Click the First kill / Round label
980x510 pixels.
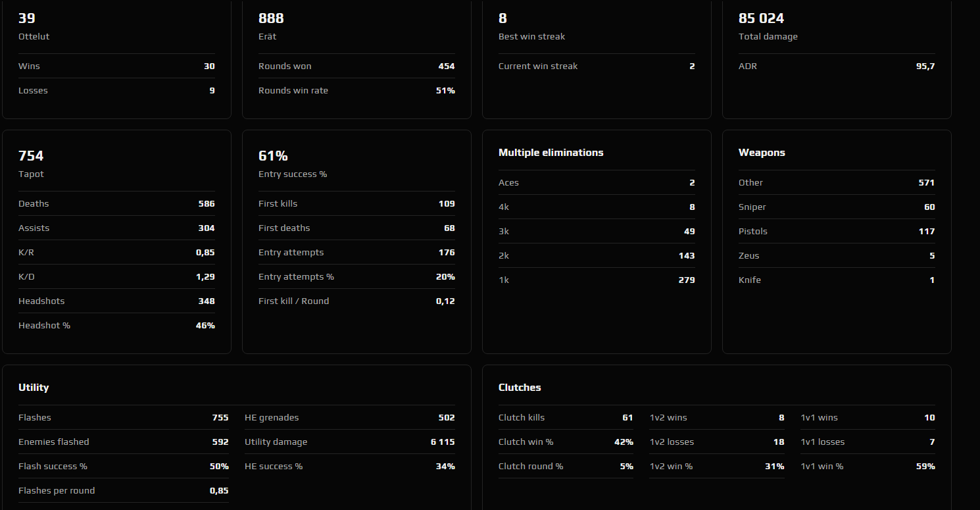point(293,301)
